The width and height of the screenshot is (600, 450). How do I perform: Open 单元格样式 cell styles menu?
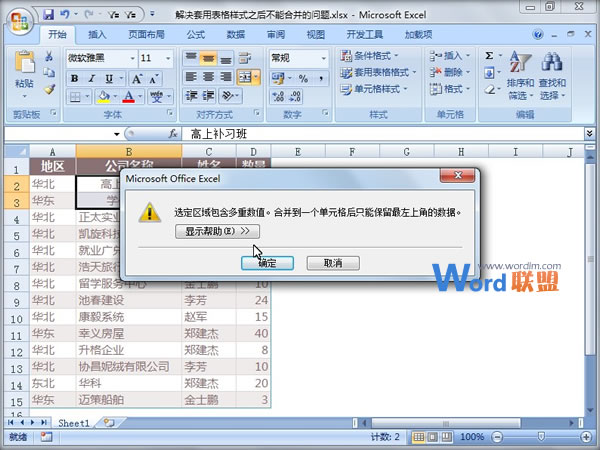pos(374,89)
